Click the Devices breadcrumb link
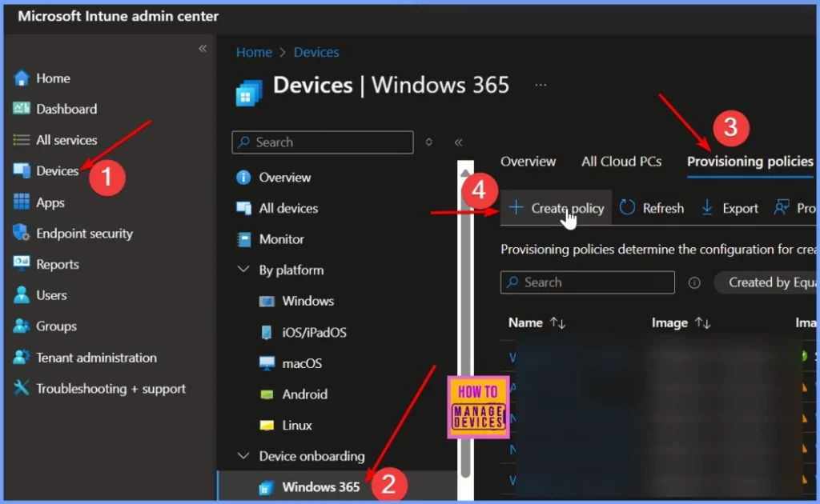 point(316,52)
